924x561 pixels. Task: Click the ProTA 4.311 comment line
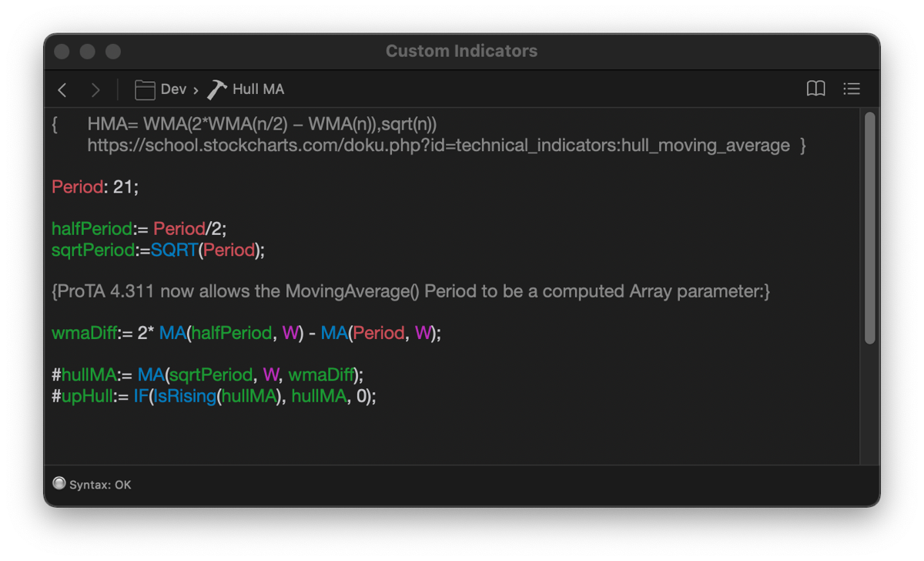click(x=410, y=291)
